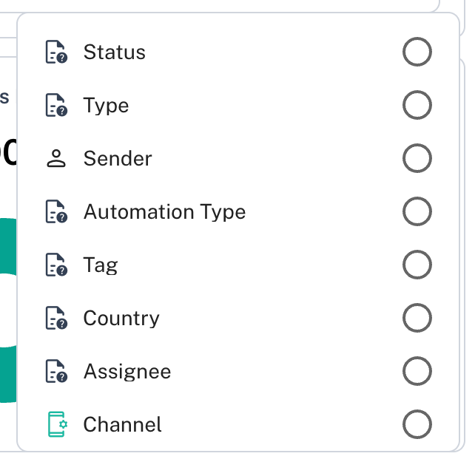This screenshot has height=476, width=475.
Task: Pick the Channel radio button
Action: (x=417, y=425)
